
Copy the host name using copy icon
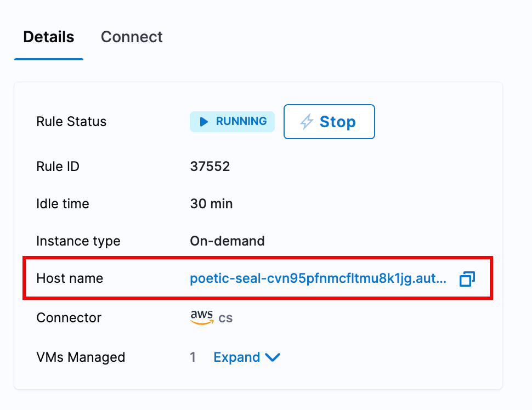467,279
